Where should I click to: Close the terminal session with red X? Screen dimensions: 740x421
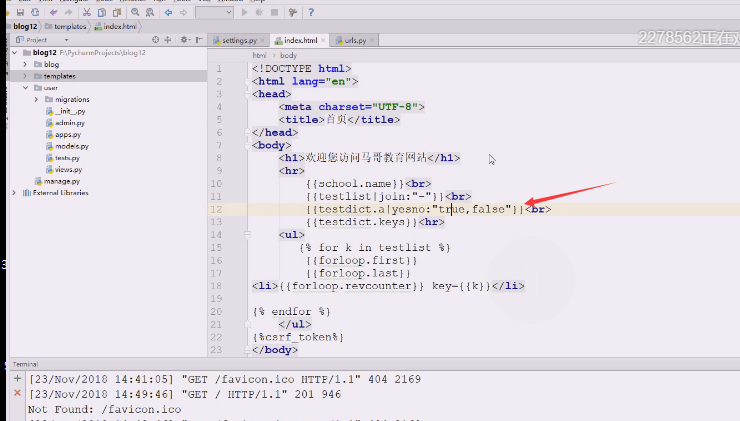[x=17, y=393]
